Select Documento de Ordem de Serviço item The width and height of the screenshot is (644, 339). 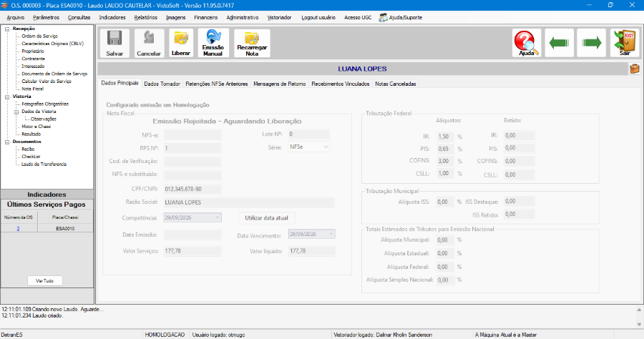tap(54, 74)
